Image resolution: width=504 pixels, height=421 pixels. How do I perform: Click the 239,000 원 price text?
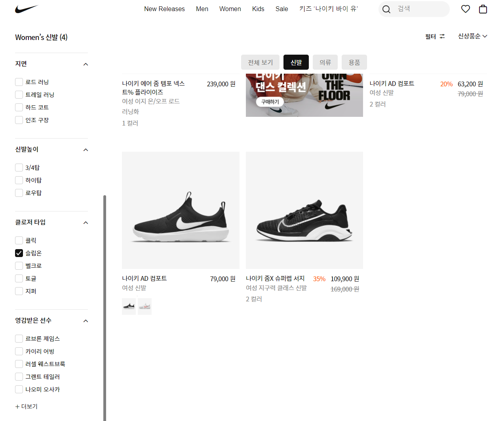pyautogui.click(x=221, y=84)
